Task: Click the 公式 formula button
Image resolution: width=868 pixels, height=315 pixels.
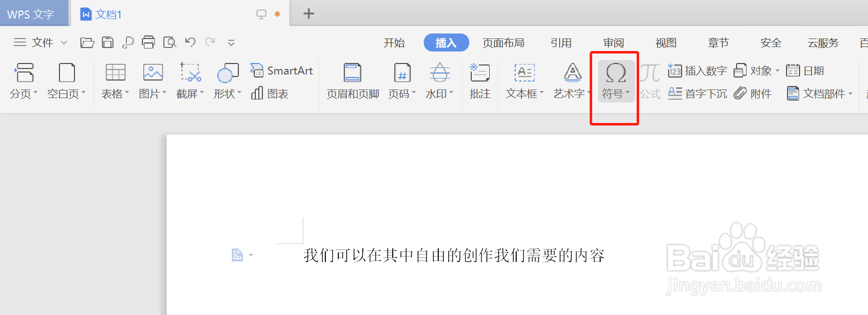Action: [650, 81]
